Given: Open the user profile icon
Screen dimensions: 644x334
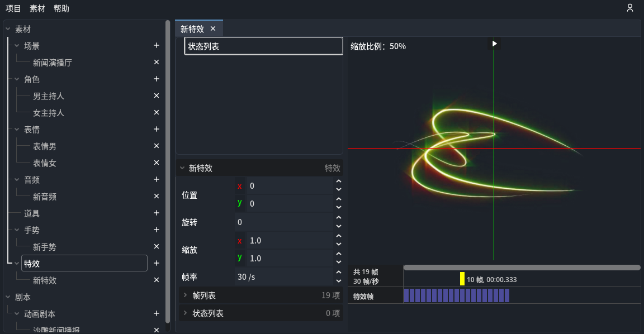Looking at the screenshot, I should tap(630, 8).
